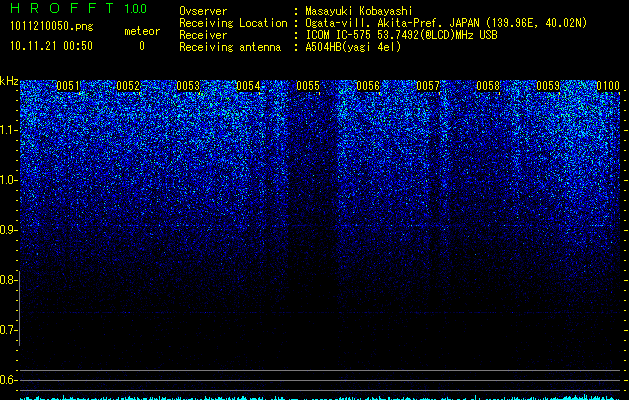The width and height of the screenshot is (629, 400).
Task: Click the 0.6 frequency axis label
Action: tap(8, 380)
